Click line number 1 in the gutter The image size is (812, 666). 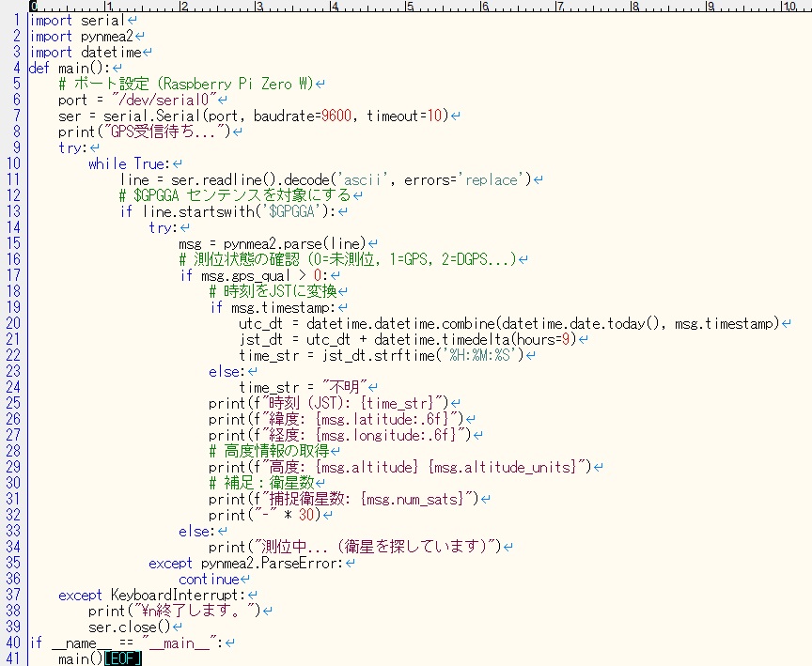click(x=16, y=20)
